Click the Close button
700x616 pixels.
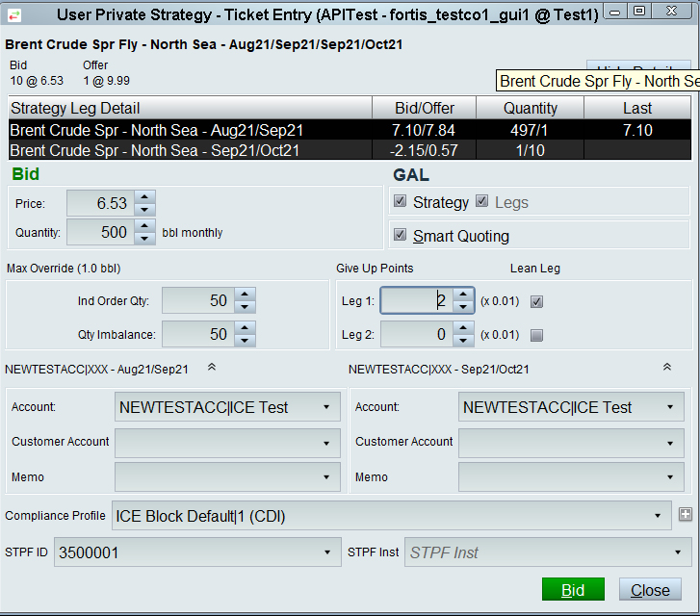(650, 590)
